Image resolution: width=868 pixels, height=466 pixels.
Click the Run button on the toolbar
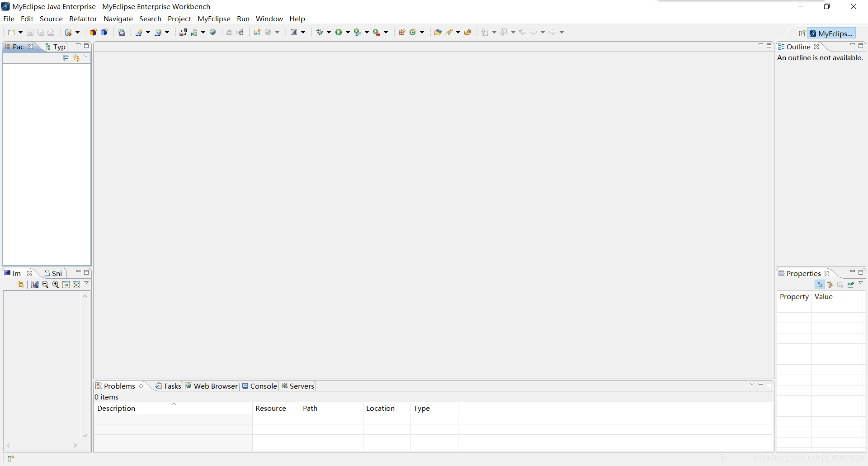pos(339,32)
